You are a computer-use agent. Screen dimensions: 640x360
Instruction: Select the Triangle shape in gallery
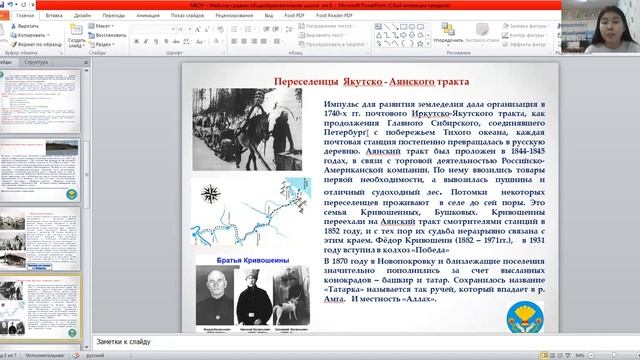[379, 35]
